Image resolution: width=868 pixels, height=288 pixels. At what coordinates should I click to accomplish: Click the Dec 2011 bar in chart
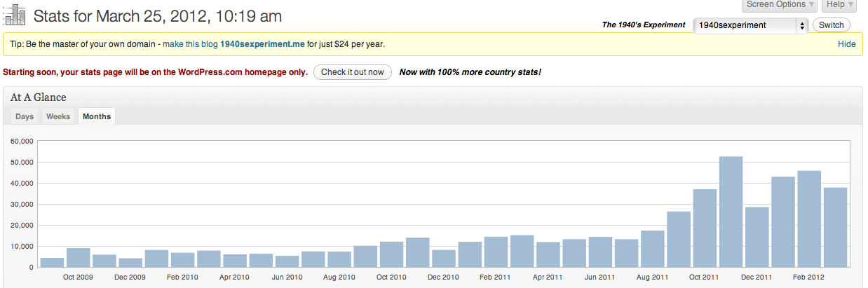click(x=757, y=237)
